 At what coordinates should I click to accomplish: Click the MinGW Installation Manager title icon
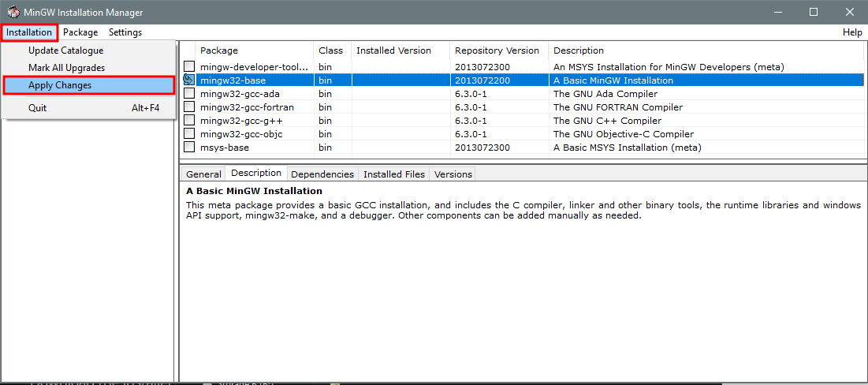13,12
